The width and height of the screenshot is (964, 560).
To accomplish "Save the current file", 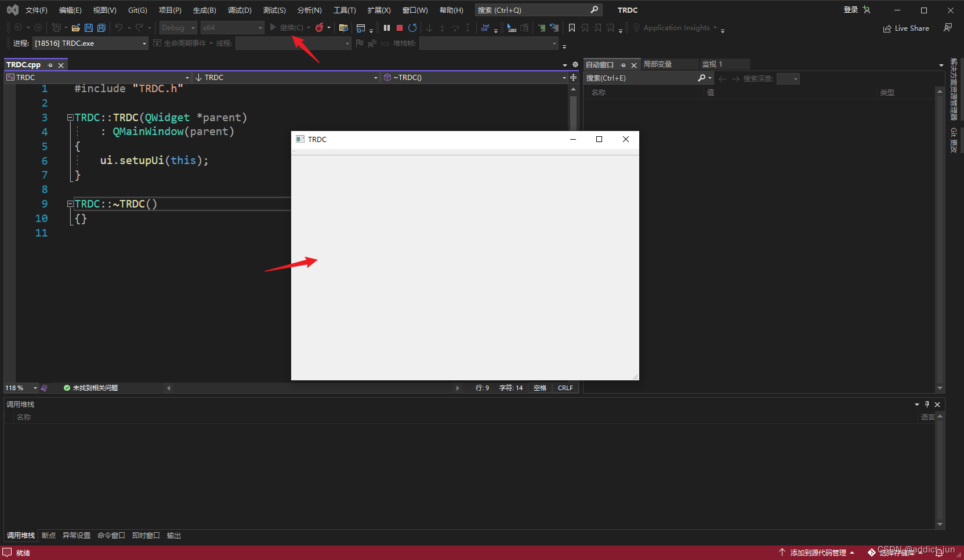I will [89, 28].
